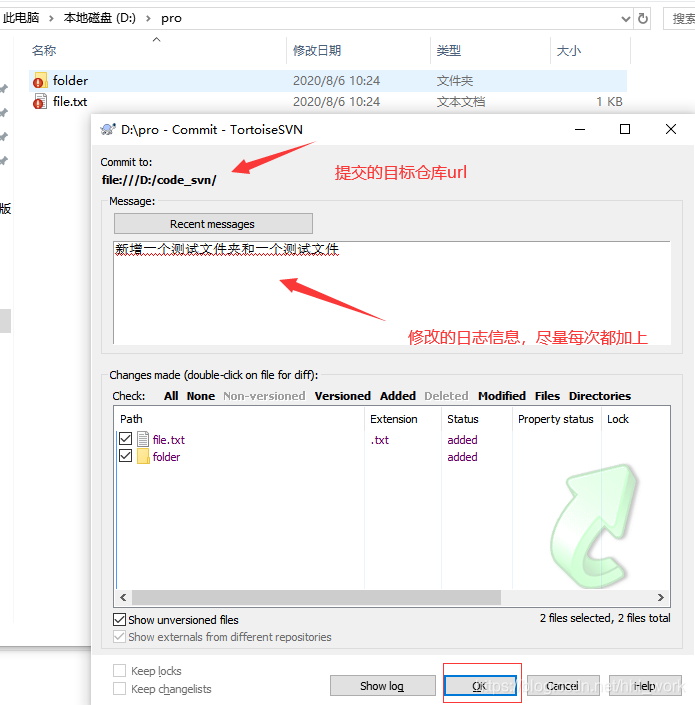Screen dimensions: 695x705
Task: Click into the commit message text box
Action: [x=392, y=293]
